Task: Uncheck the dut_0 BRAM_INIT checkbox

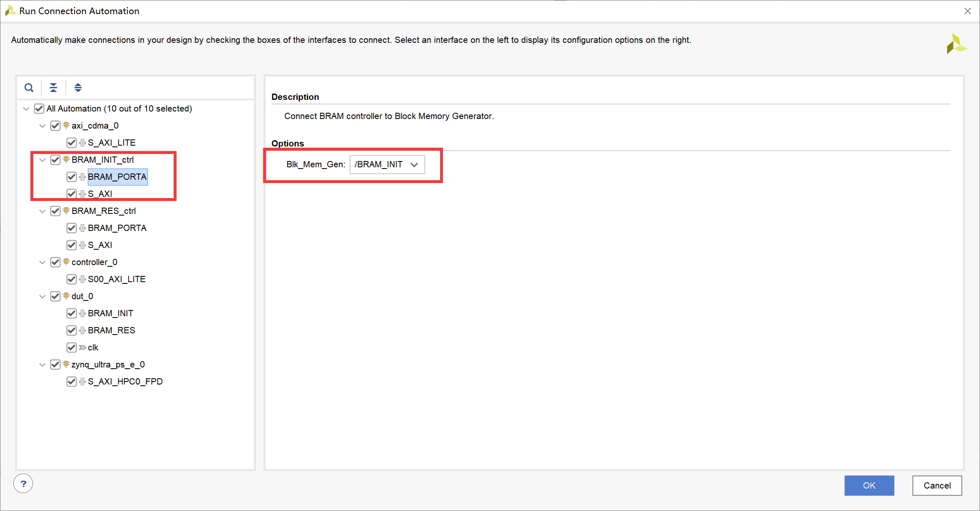Action: (72, 313)
